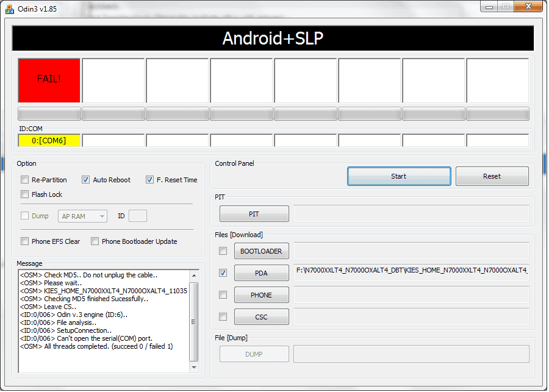Click the "SetupConnection.." log line
Image resolution: width=549 pixels, height=392 pixels.
click(x=66, y=330)
